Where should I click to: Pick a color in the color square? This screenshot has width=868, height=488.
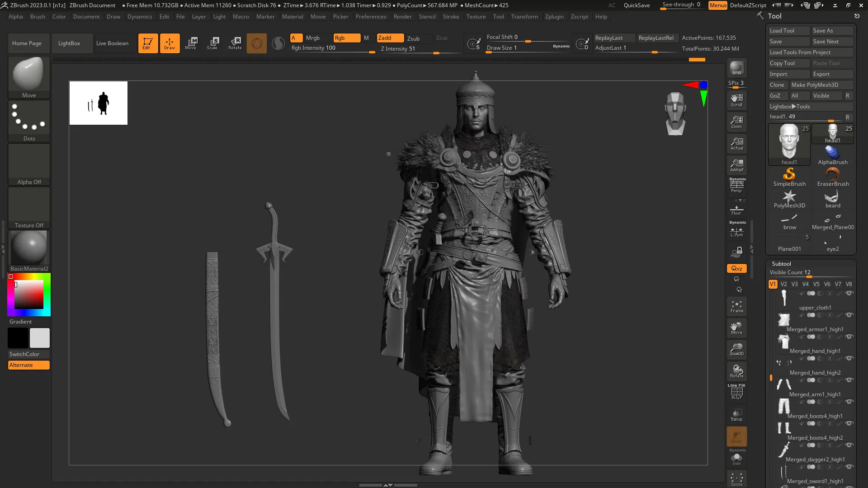click(x=29, y=294)
